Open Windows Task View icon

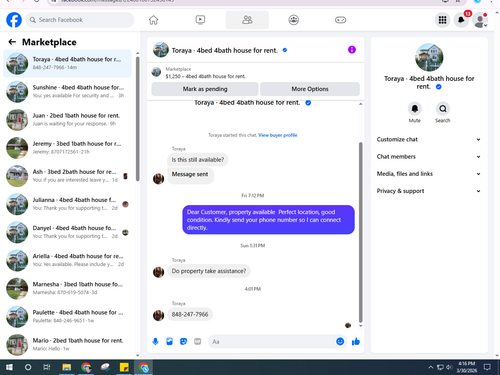click(x=47, y=367)
